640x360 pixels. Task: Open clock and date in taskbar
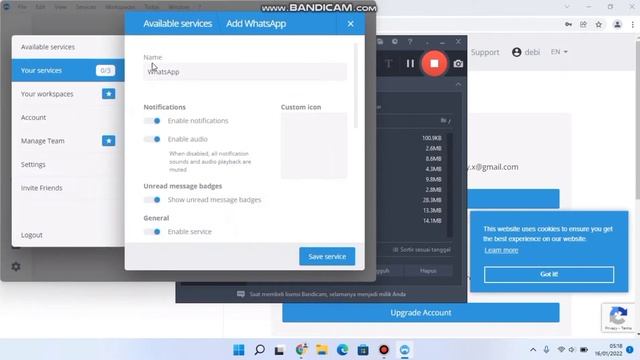click(608, 350)
